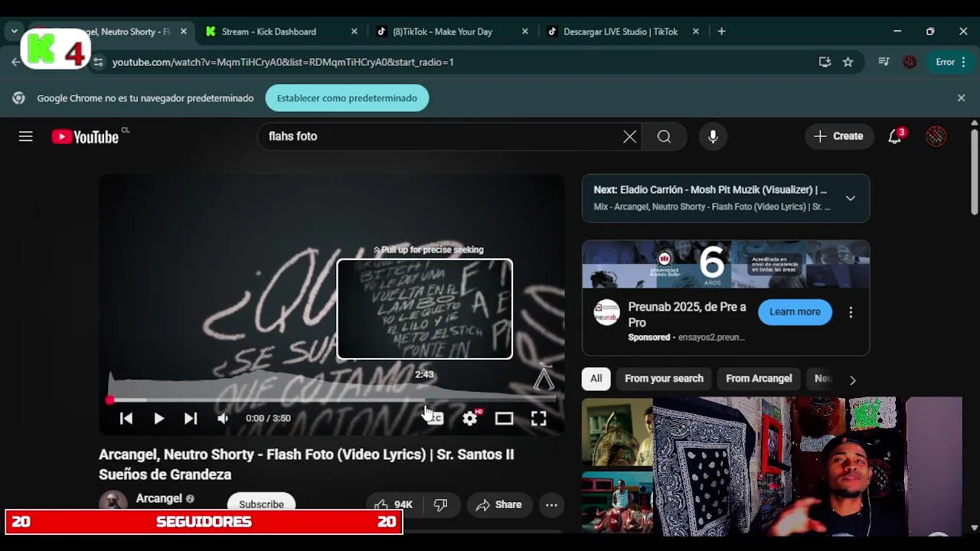
Task: Close the TikTok Make Your Day tab
Action: pyautogui.click(x=524, y=31)
